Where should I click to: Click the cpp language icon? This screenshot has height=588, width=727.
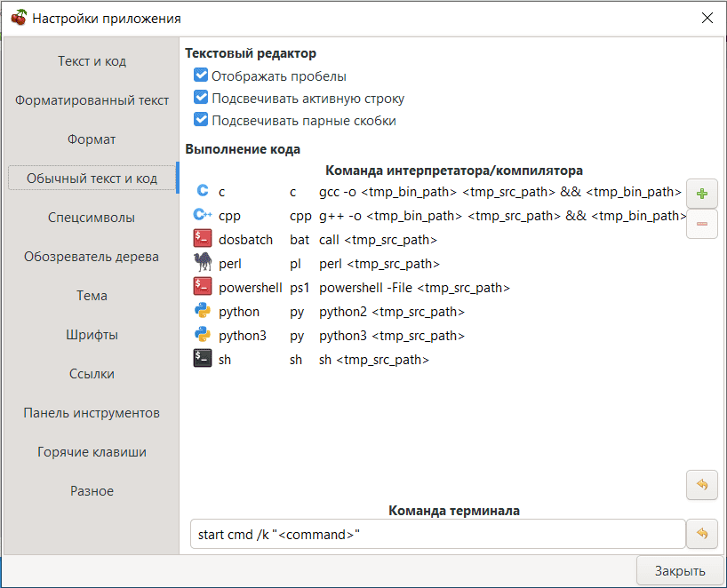click(x=203, y=216)
